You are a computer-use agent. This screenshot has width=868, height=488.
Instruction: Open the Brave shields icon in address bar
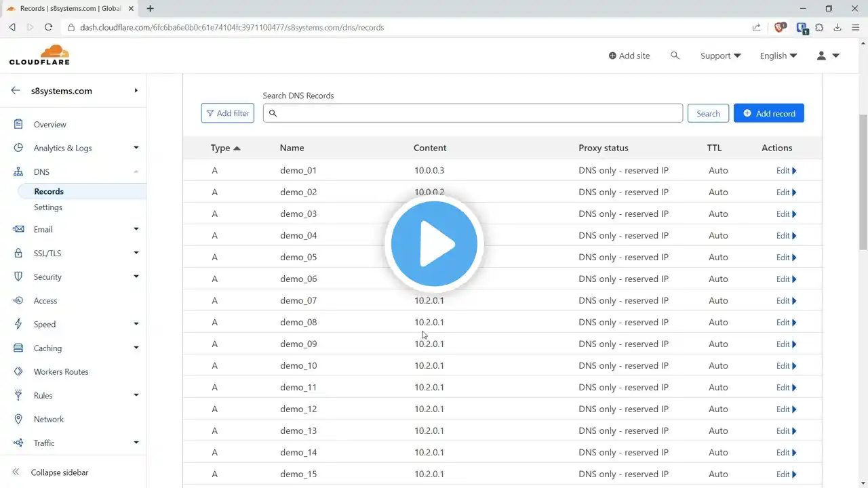[x=781, y=27]
